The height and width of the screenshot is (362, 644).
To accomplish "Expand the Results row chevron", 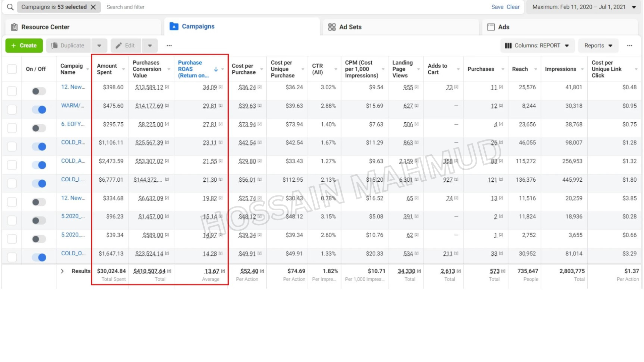I will click(62, 271).
